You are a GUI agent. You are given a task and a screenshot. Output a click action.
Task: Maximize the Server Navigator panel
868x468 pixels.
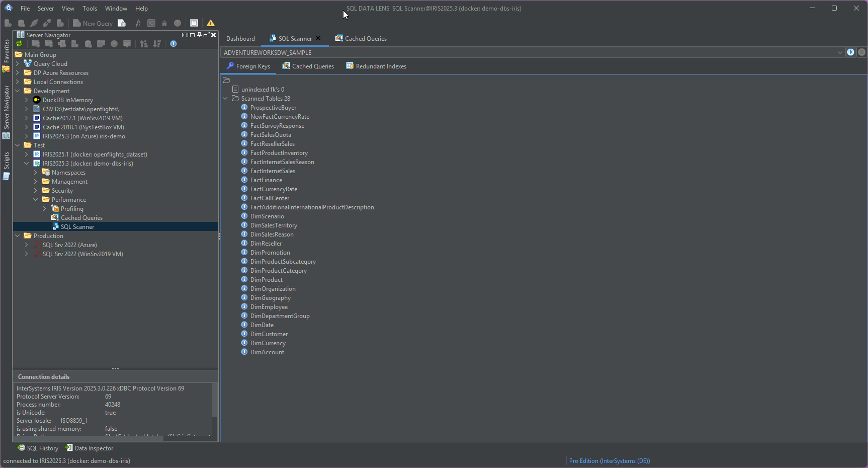[192, 35]
